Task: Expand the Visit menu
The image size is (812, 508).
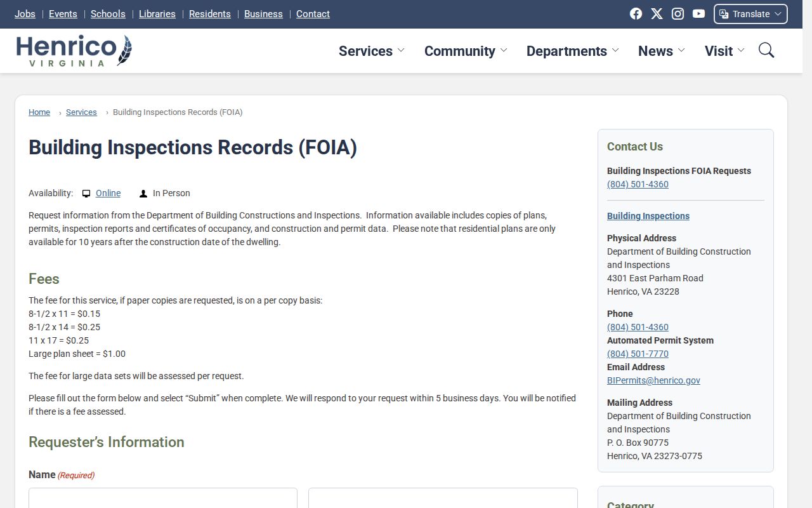Action: [x=724, y=51]
